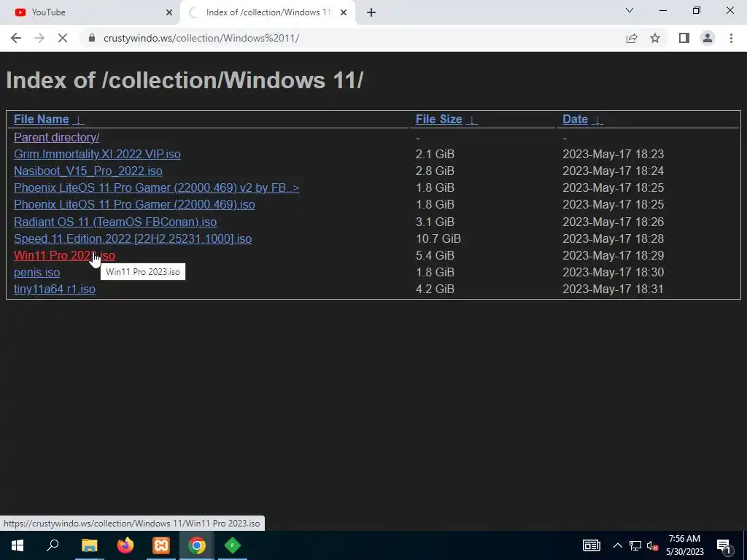Click the Index of /collection/Windows 11/ heading
The image size is (747, 560).
point(185,80)
